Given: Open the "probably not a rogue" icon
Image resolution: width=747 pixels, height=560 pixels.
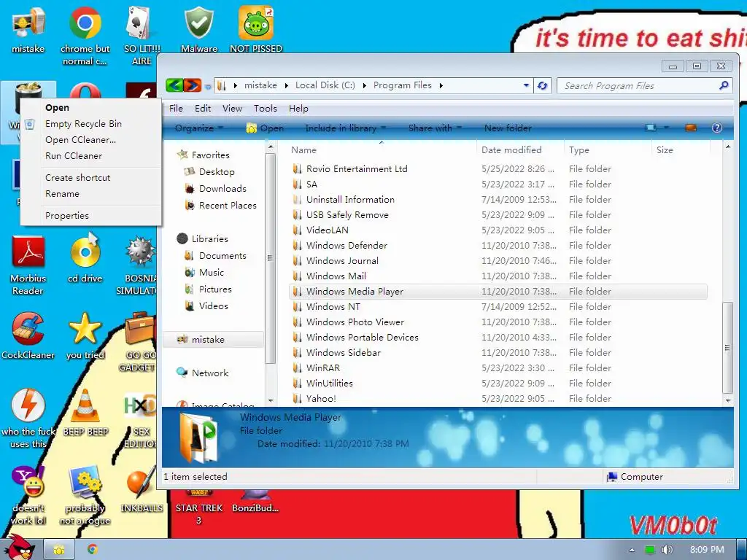Looking at the screenshot, I should click(85, 495).
